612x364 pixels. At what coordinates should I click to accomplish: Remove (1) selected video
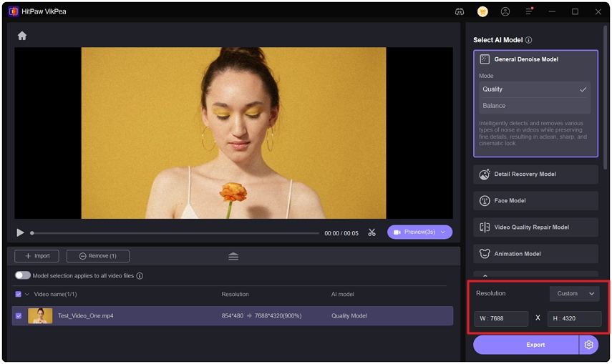tap(98, 256)
